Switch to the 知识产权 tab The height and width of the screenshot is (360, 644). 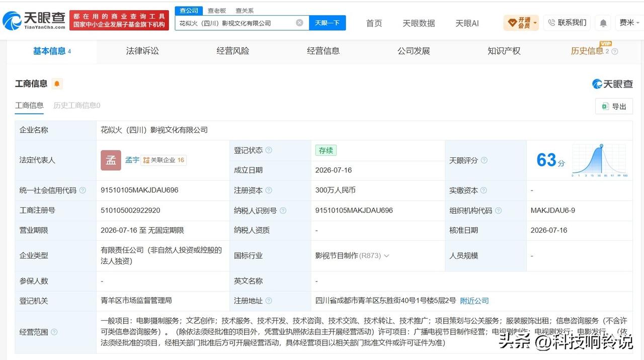point(504,51)
